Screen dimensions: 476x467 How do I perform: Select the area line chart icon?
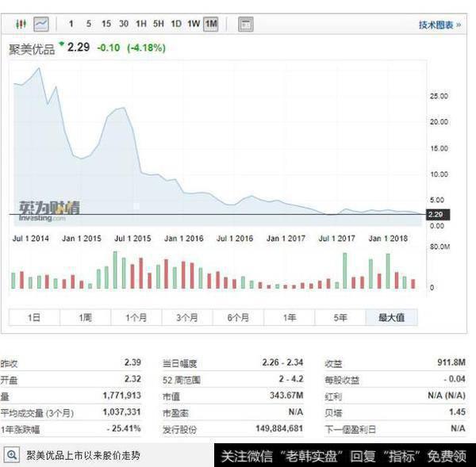click(41, 24)
